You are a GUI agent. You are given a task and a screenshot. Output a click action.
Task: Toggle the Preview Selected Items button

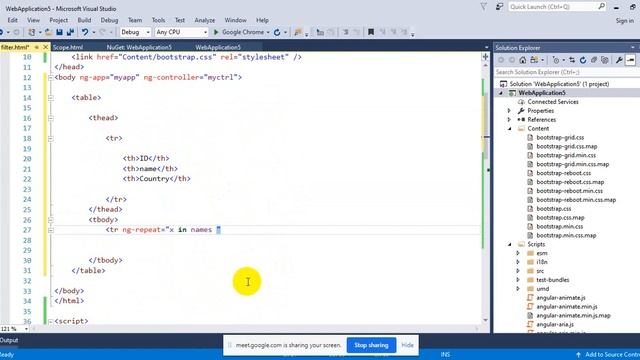point(630,60)
